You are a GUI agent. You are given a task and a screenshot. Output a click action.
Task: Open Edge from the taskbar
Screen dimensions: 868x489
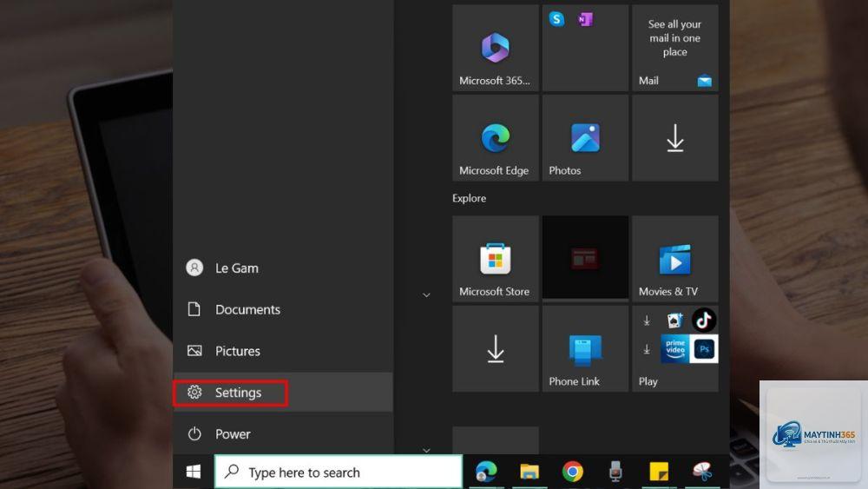tap(486, 472)
